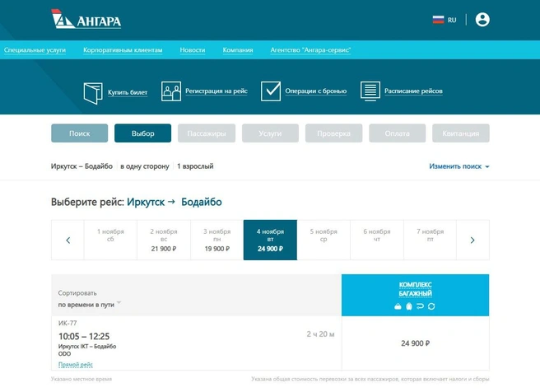This screenshot has width=540, height=392.
Task: Click Бодайбо in the Выберите рейс heading
Action: click(202, 202)
